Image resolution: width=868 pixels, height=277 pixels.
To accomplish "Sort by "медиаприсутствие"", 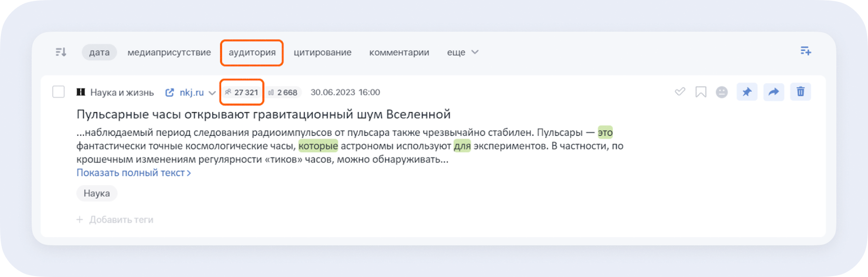I will point(169,53).
